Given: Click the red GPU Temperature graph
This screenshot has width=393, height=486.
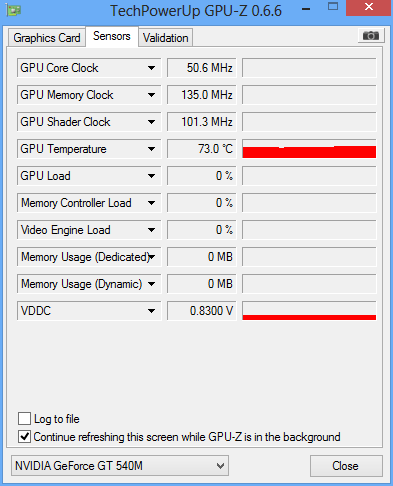Looking at the screenshot, I should 309,149.
